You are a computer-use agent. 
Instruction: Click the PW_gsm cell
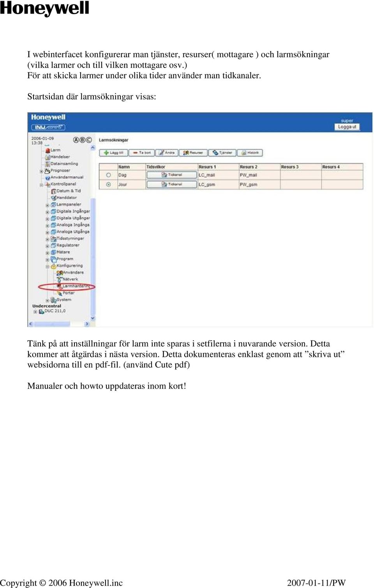pos(260,185)
